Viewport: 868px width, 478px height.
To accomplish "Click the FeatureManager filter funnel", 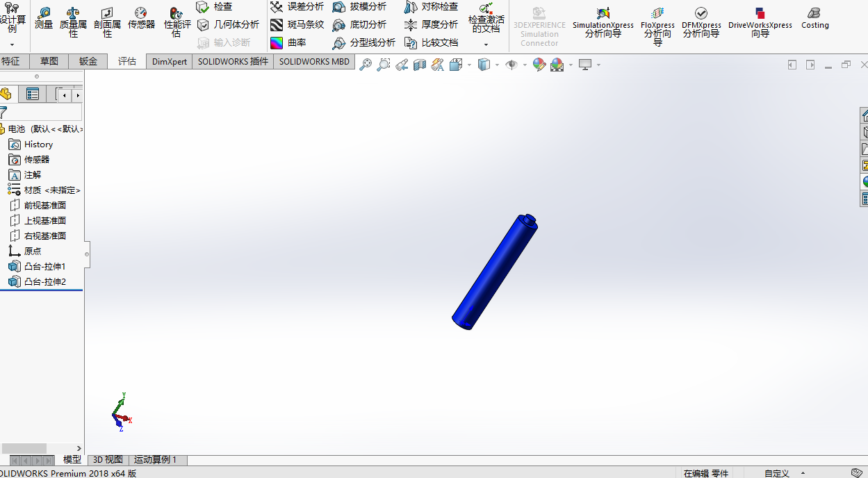I will [3, 112].
